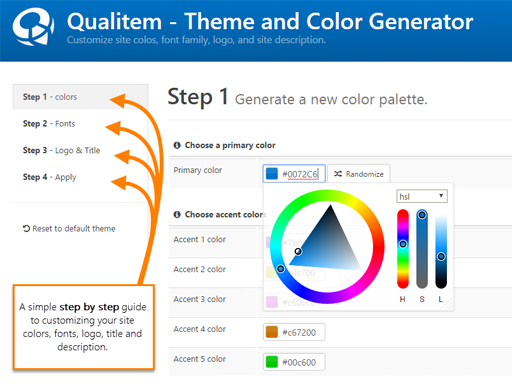
Task: Click the blue primary color swatch
Action: point(272,174)
